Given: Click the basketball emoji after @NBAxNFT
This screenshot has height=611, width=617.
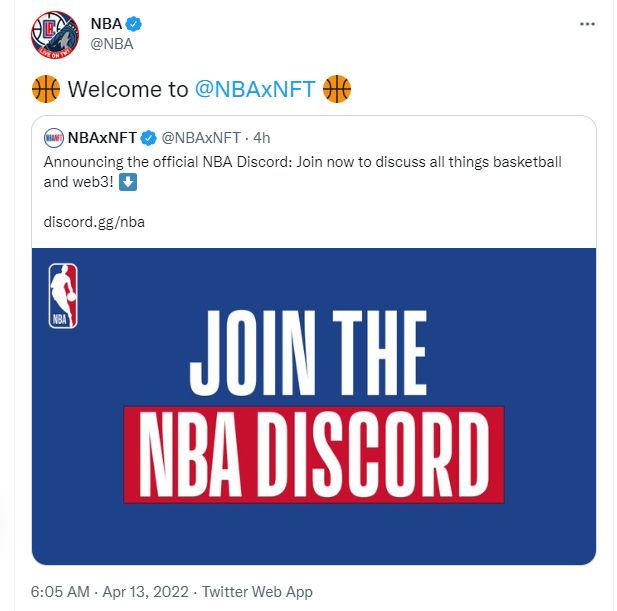Looking at the screenshot, I should (337, 89).
